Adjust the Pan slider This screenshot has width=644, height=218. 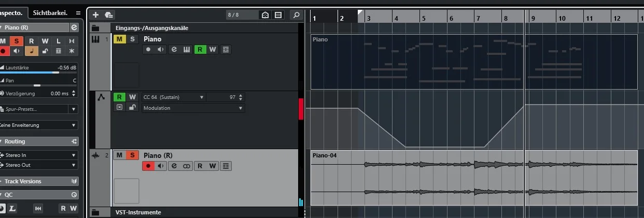pos(38,85)
